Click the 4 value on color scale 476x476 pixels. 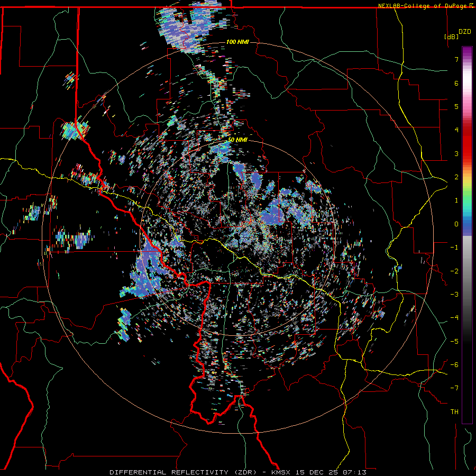tap(456, 130)
